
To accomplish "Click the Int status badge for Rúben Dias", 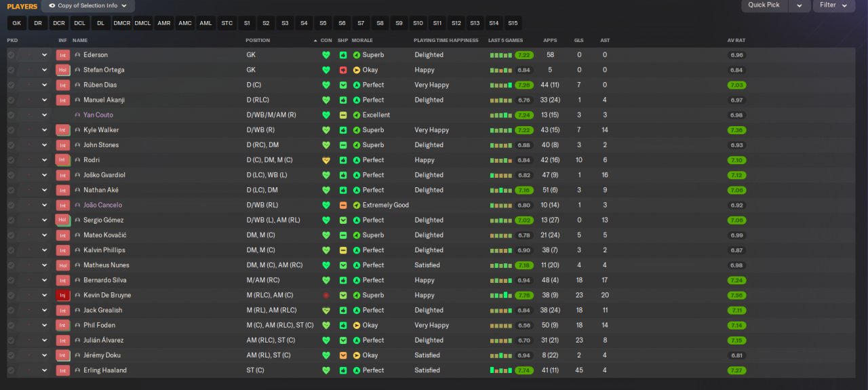I will (63, 85).
